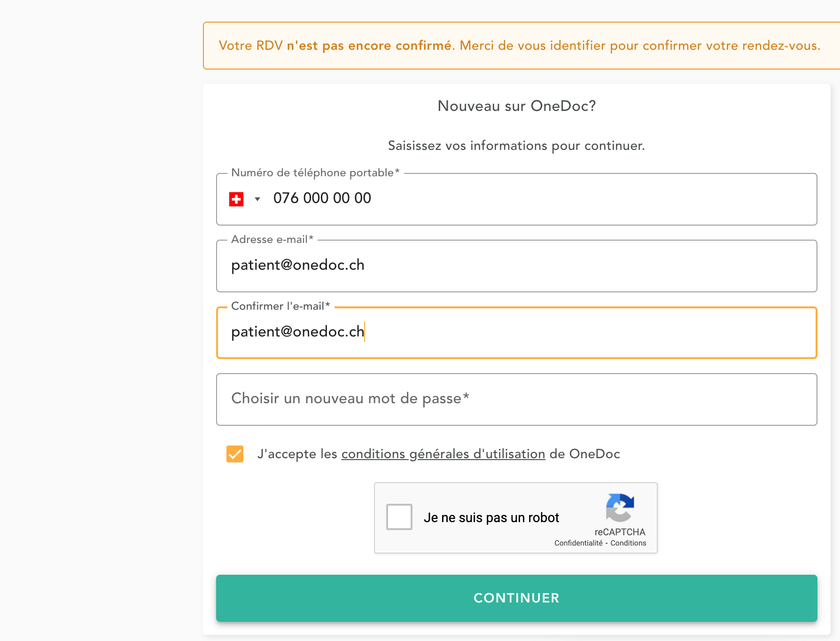Open the conditions générales d'utilisation link

click(443, 454)
